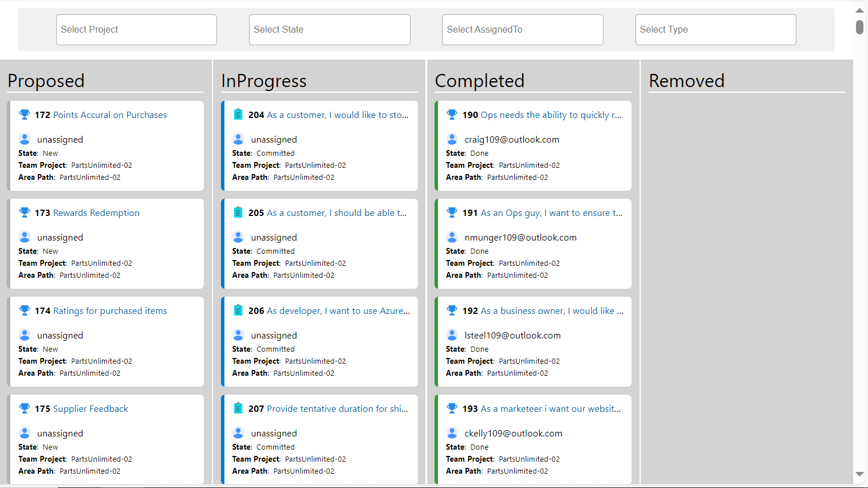This screenshot has width=868, height=488.
Task: Click avatar icon beside ckelly109@outlook.com
Action: [452, 433]
